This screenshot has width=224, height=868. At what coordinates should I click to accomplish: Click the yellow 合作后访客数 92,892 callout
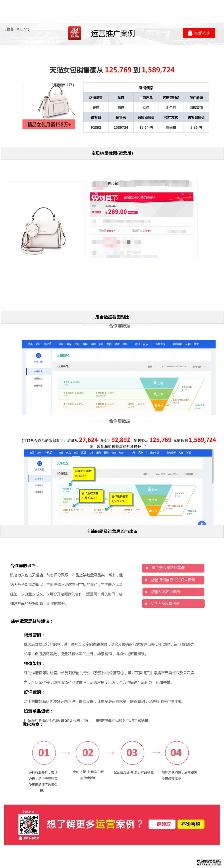(84, 473)
